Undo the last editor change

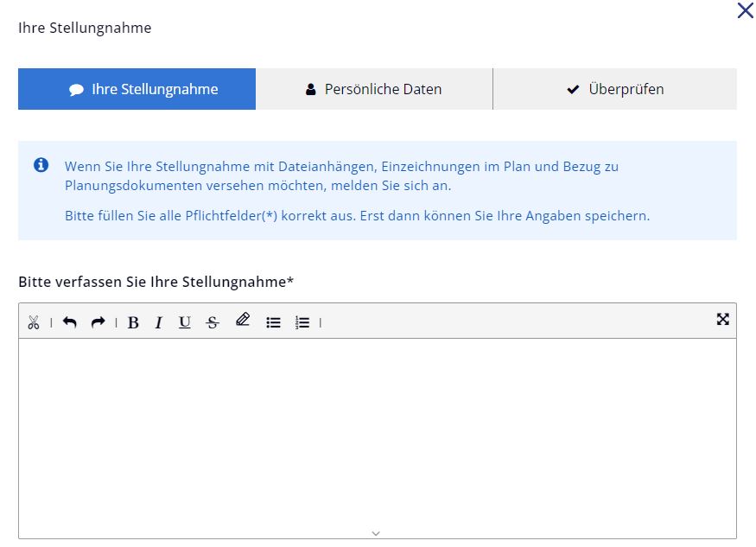click(x=71, y=321)
